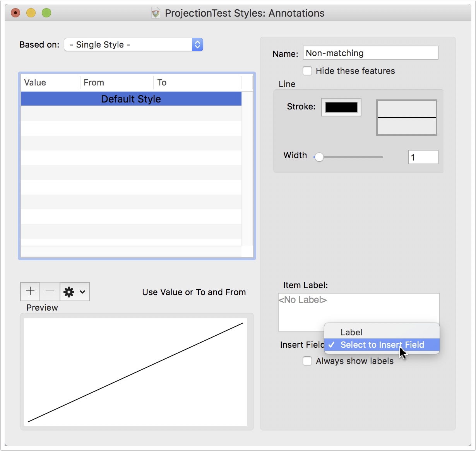Choose Select to Insert Field menu item

(x=382, y=345)
